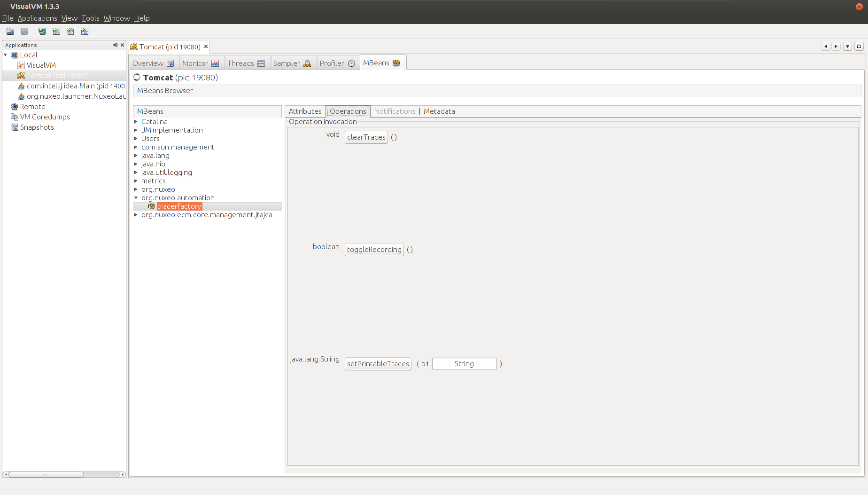This screenshot has height=495, width=868.
Task: Expand the JMImplementation domain
Action: tap(136, 130)
